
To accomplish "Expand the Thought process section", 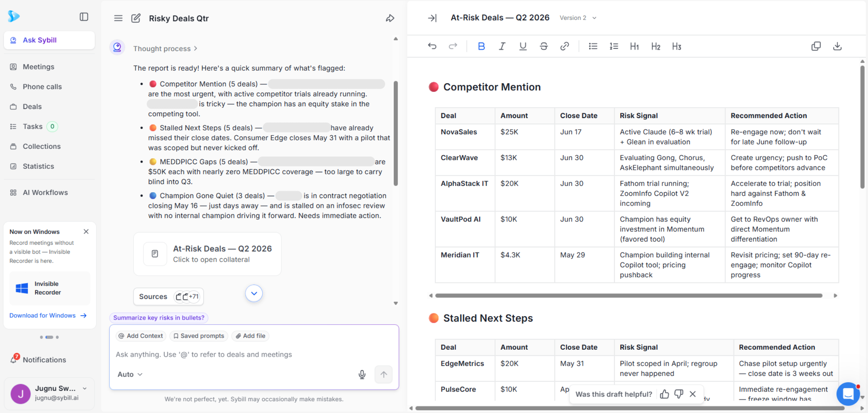I will coord(165,48).
